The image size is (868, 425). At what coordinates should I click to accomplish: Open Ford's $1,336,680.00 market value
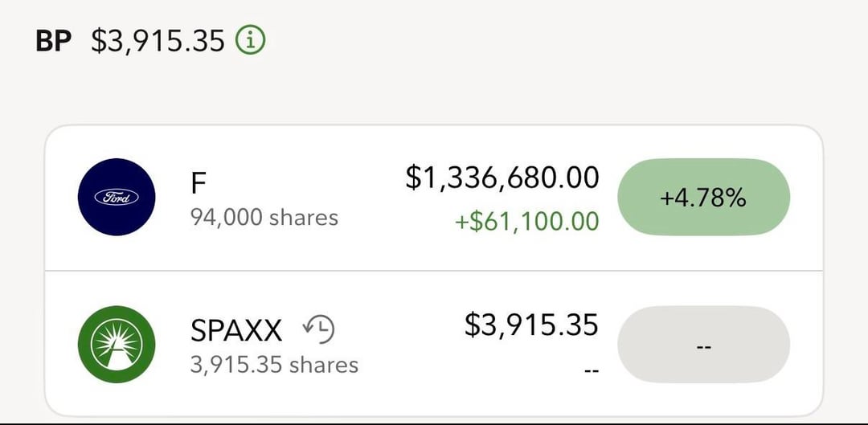pyautogui.click(x=502, y=178)
